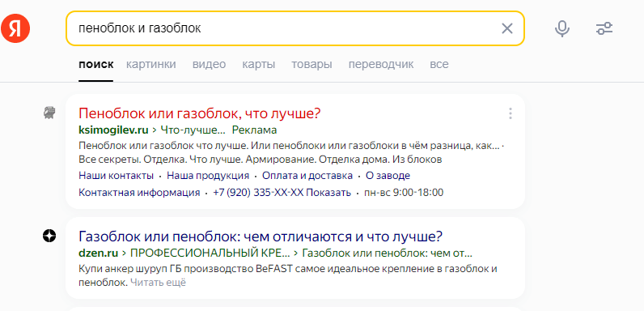Viewport: 644px width, 311px height.
Task: Open the Наши контакты sitelink
Action: click(116, 176)
